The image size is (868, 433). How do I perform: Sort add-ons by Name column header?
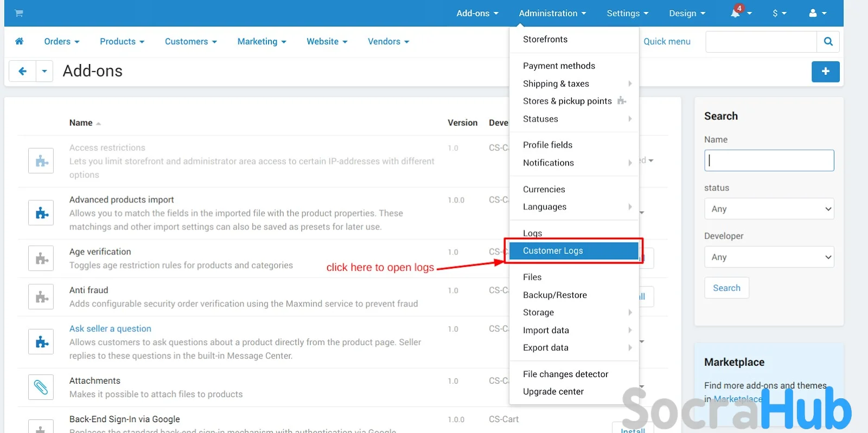[x=81, y=123]
